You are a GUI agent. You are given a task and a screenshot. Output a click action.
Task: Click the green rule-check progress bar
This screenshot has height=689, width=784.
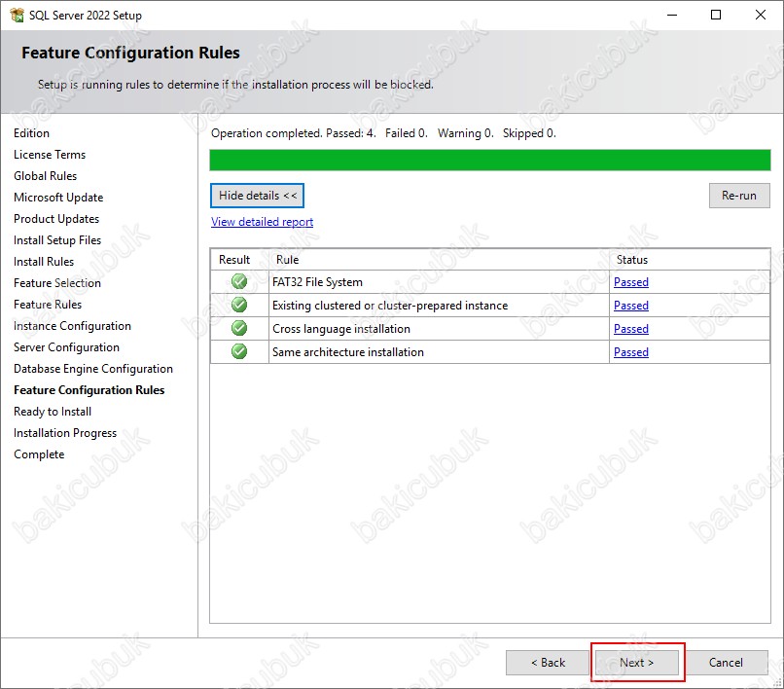click(490, 161)
